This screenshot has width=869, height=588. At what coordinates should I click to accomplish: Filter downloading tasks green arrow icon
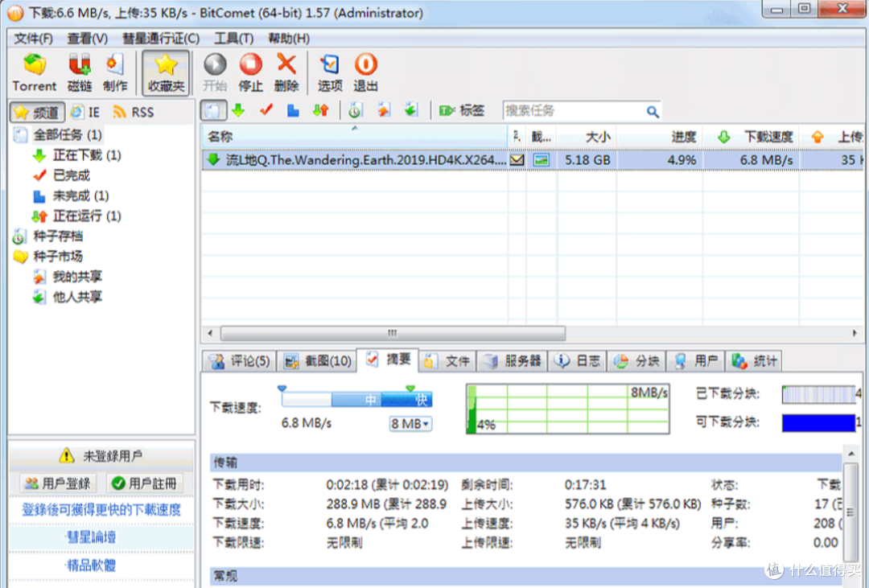coord(239,110)
